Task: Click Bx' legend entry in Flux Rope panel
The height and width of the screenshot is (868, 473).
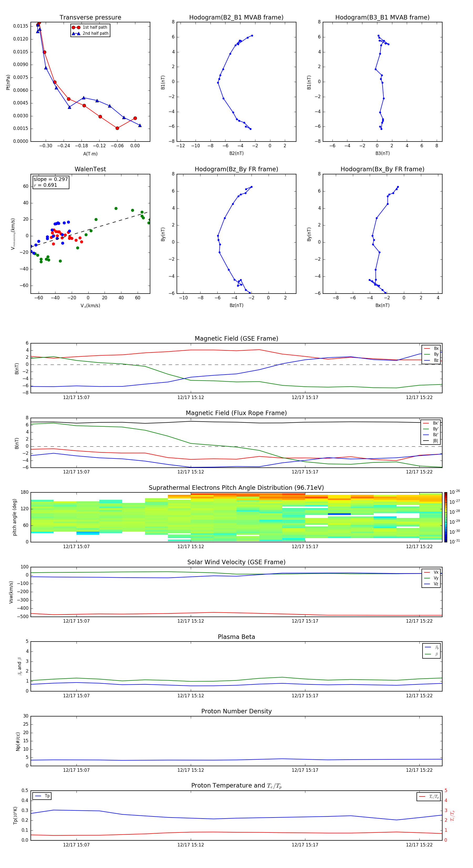Action: click(431, 423)
